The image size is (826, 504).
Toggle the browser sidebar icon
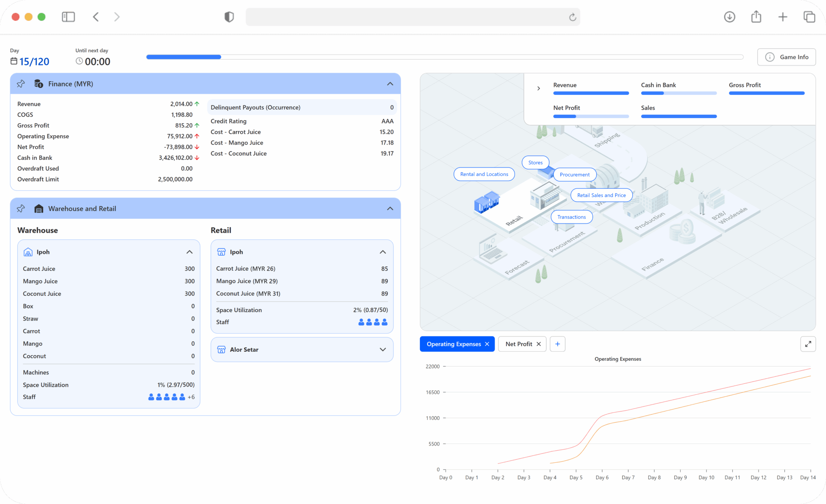68,17
